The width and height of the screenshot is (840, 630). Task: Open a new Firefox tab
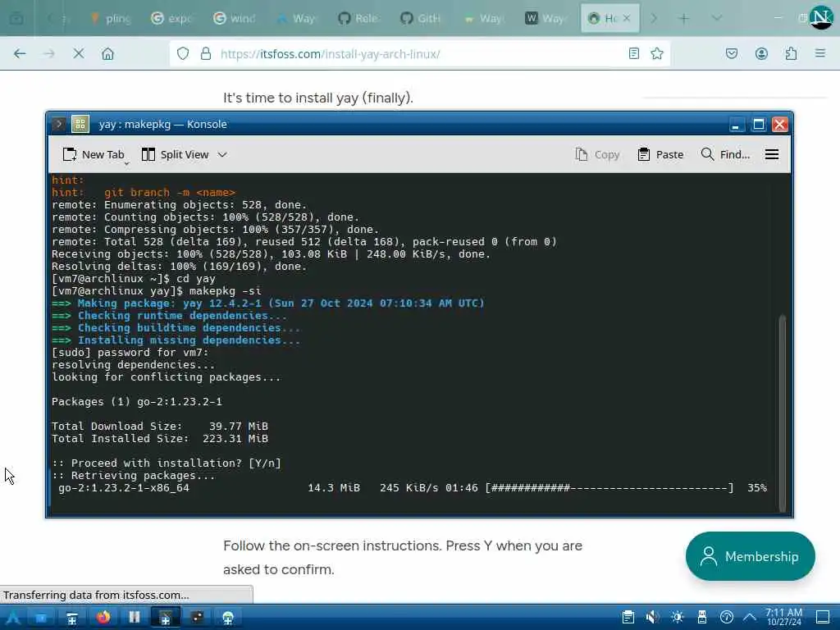point(683,19)
